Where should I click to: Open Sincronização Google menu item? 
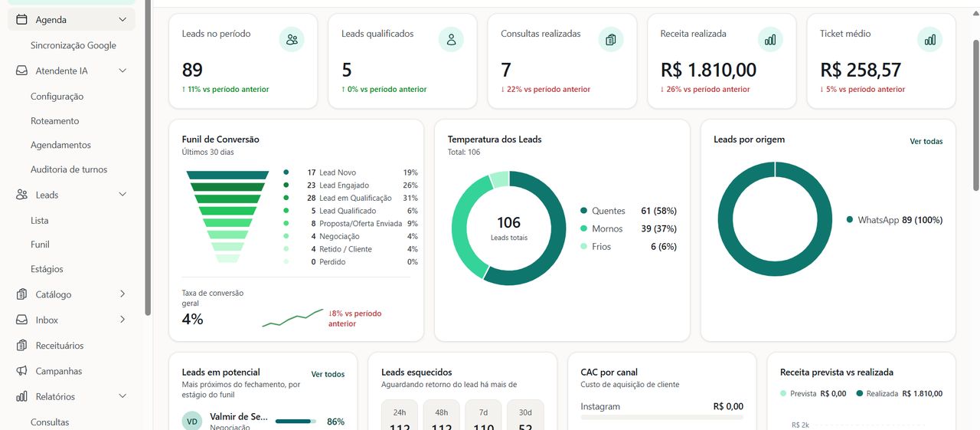coord(73,45)
